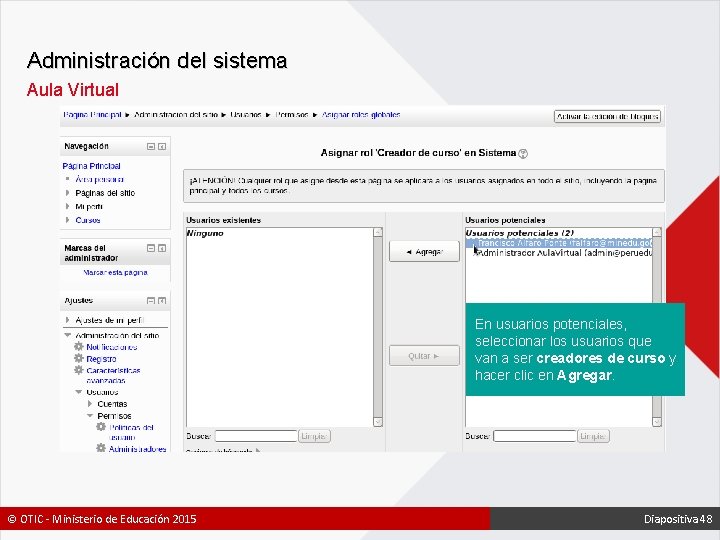Collapse the Permisos settings branch
Image resolution: width=720 pixels, height=540 pixels.
click(x=90, y=416)
